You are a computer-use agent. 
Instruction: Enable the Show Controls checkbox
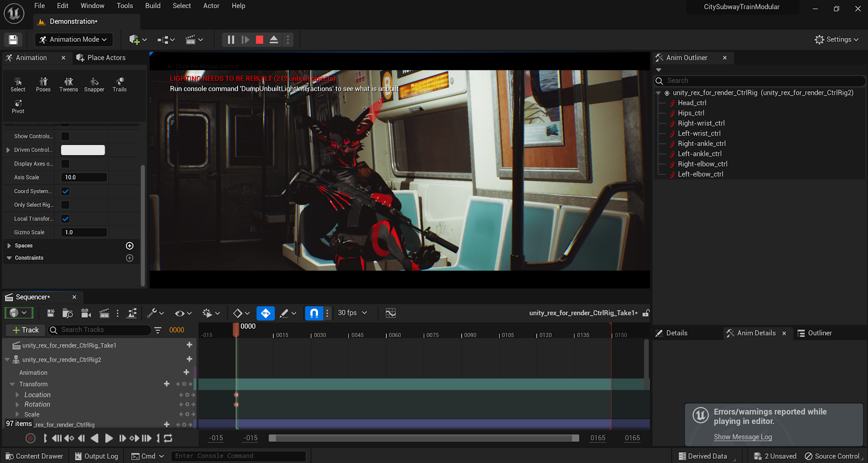[65, 136]
